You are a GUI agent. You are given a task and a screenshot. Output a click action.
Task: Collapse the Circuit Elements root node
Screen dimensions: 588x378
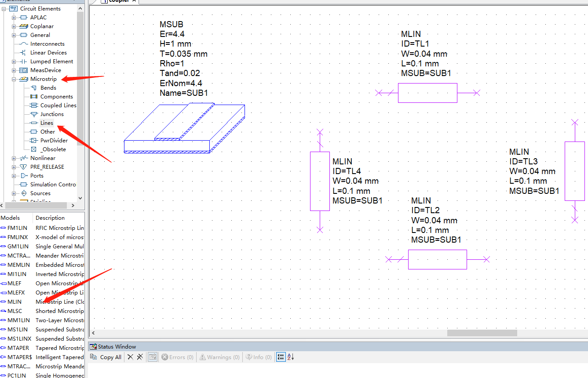(x=4, y=9)
